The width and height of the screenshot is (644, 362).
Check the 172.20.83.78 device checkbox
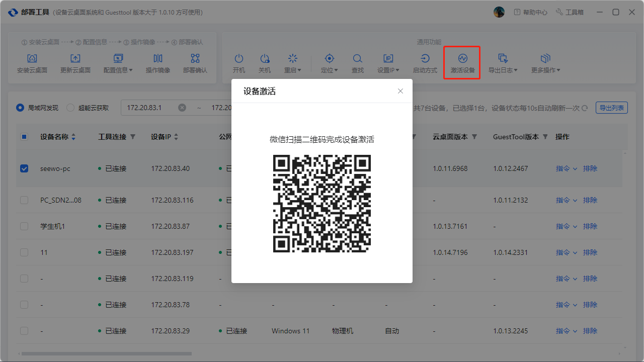24,305
